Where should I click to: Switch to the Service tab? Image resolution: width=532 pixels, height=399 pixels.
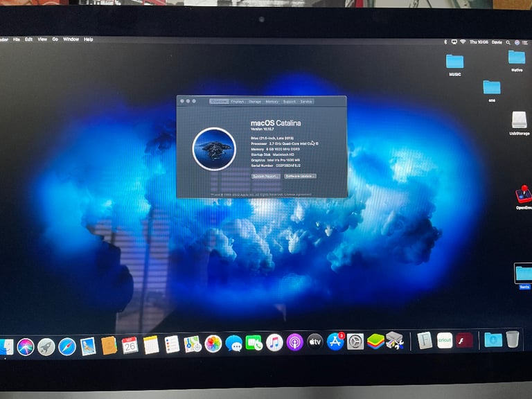click(x=305, y=101)
